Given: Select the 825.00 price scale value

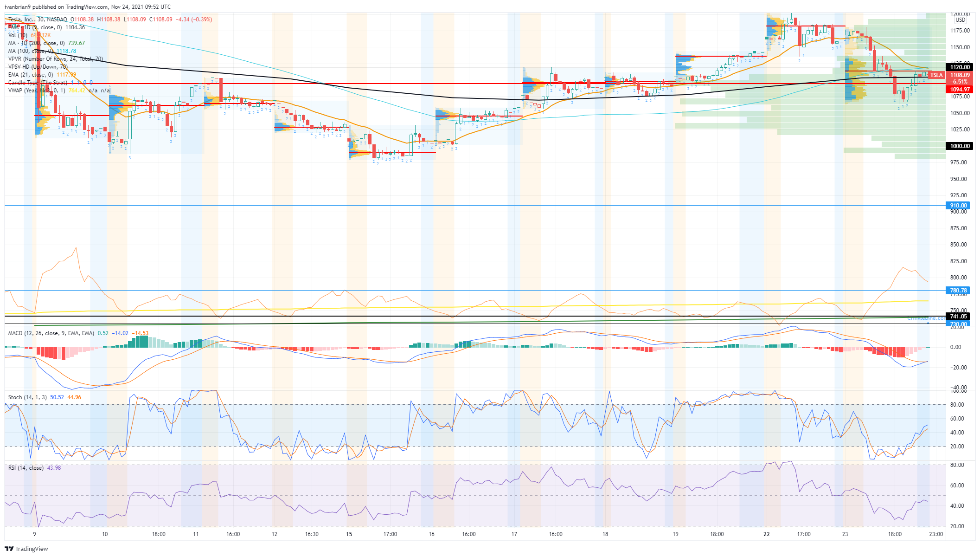Looking at the screenshot, I should [960, 261].
